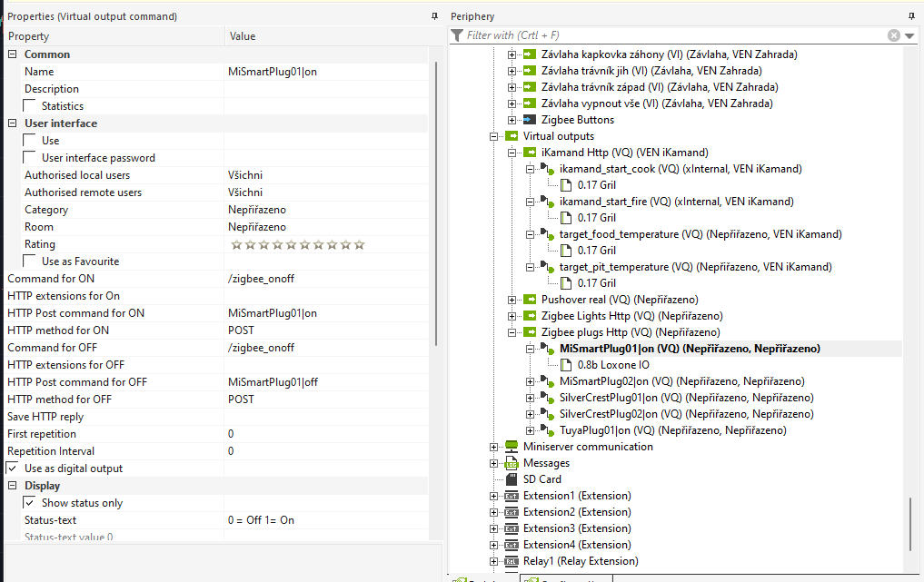924x582 pixels.
Task: Click the TuyaPlug01|on output icon
Action: 548,430
